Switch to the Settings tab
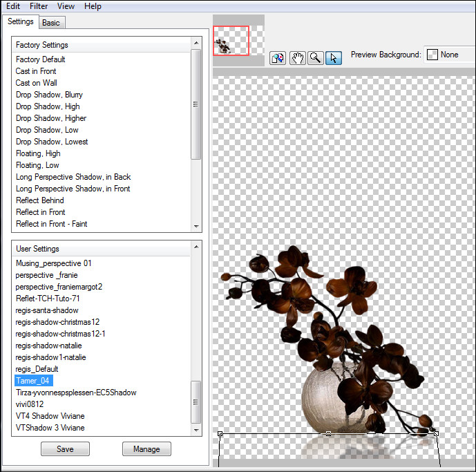Screen dimensions: 476x472 [20, 21]
